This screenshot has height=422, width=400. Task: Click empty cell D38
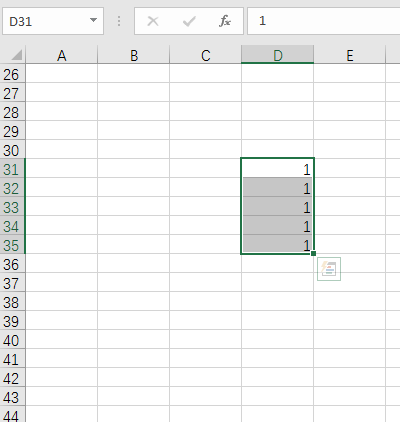(277, 301)
